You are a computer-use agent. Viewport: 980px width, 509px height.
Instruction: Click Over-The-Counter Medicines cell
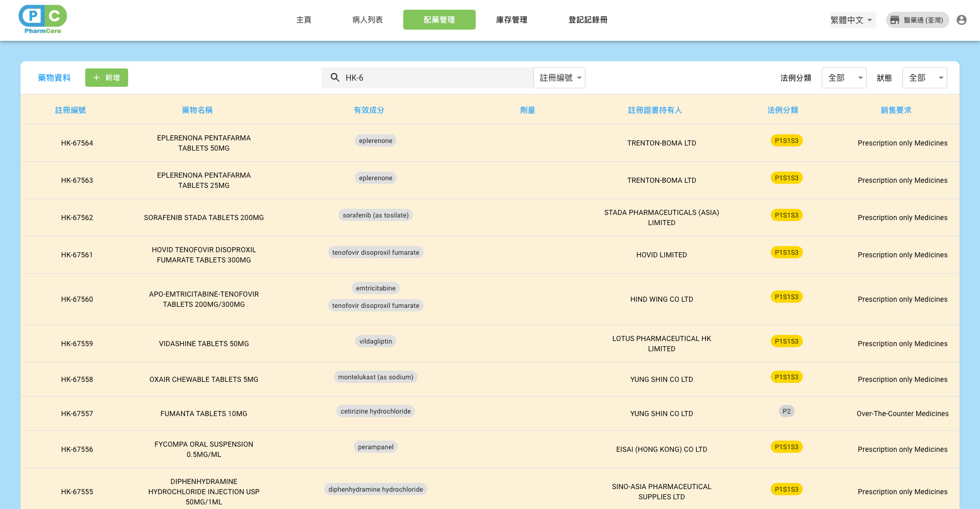pos(902,414)
